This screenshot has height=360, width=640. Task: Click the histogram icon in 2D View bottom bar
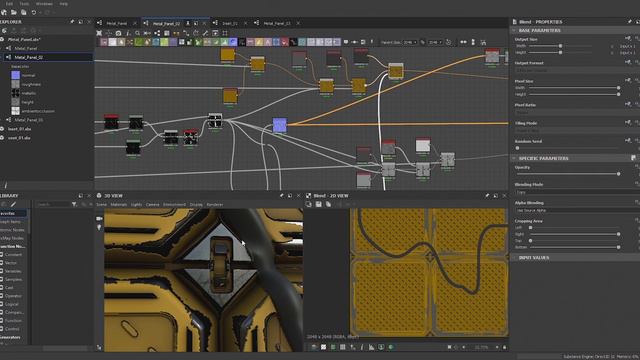[371, 347]
